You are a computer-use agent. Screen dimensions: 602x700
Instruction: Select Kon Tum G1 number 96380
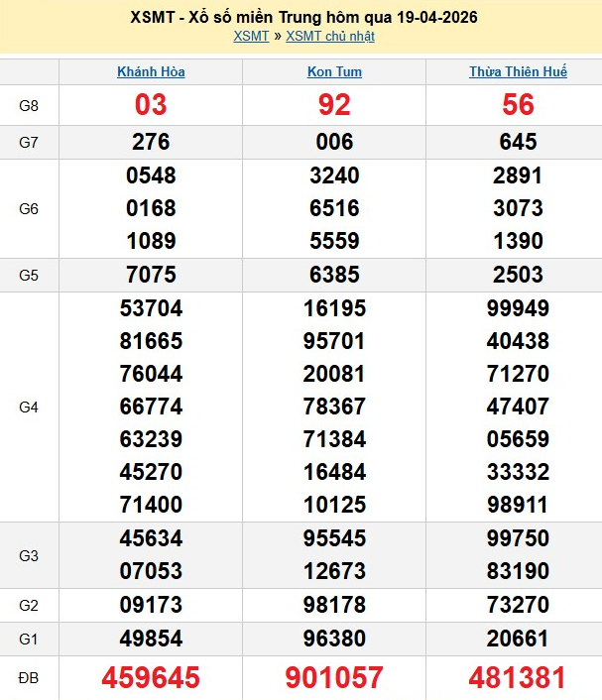[x=334, y=639]
